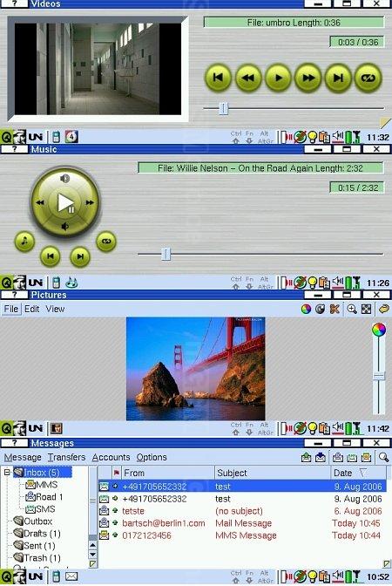
Task: Open the scissors crop tool in Pictures
Action: (335, 309)
